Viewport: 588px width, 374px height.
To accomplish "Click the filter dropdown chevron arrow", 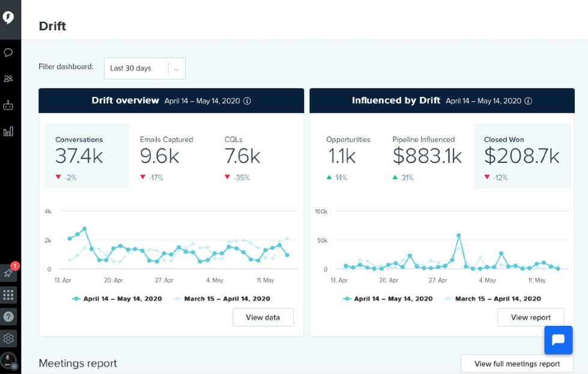I will pos(176,69).
